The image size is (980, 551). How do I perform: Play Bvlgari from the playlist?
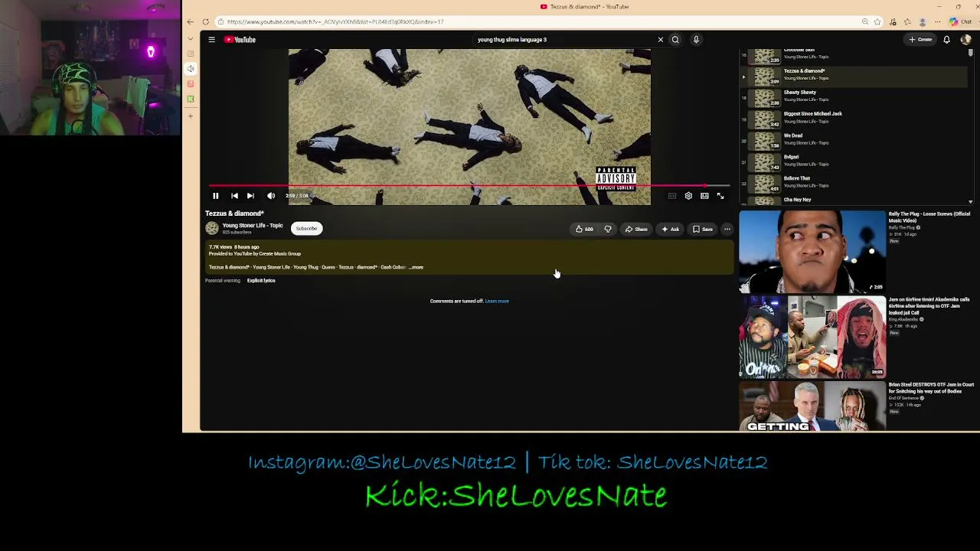pyautogui.click(x=853, y=162)
